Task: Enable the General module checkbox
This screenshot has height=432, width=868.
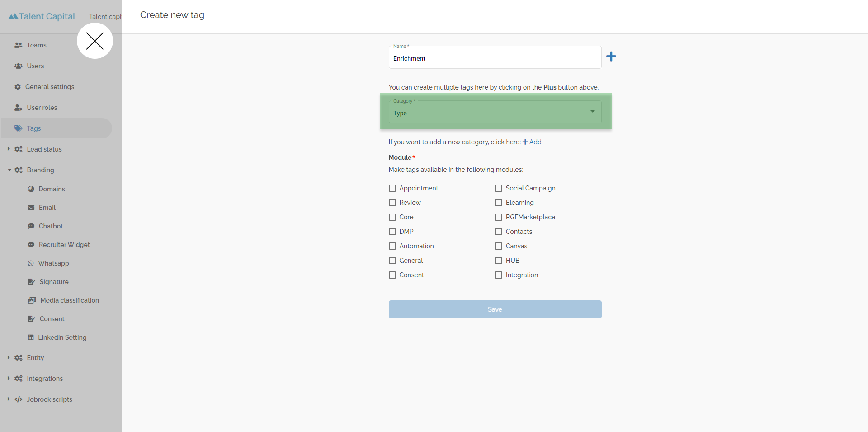Action: tap(392, 261)
